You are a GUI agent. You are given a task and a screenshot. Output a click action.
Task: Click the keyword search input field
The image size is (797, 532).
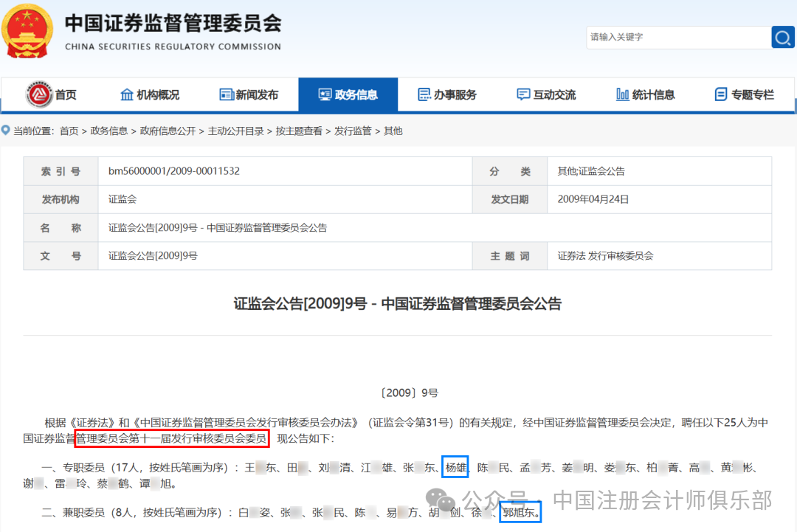pos(679,37)
